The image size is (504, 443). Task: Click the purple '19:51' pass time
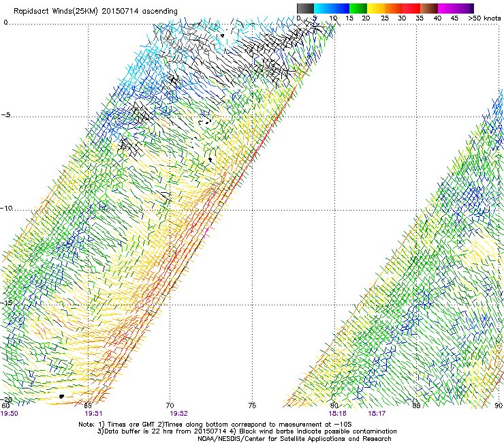(x=93, y=414)
